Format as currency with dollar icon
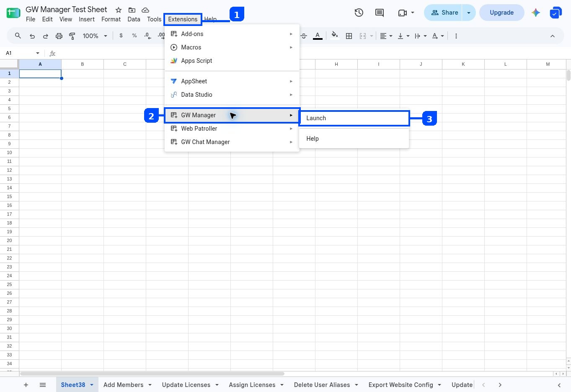The width and height of the screenshot is (571, 392). [x=121, y=36]
